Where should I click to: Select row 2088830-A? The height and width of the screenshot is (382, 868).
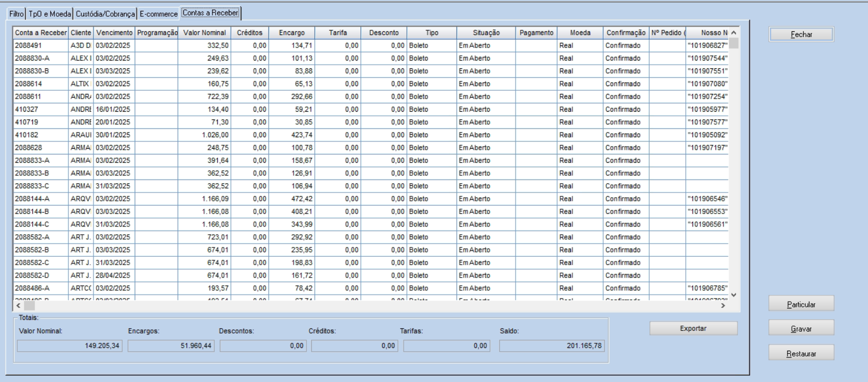[x=371, y=58]
